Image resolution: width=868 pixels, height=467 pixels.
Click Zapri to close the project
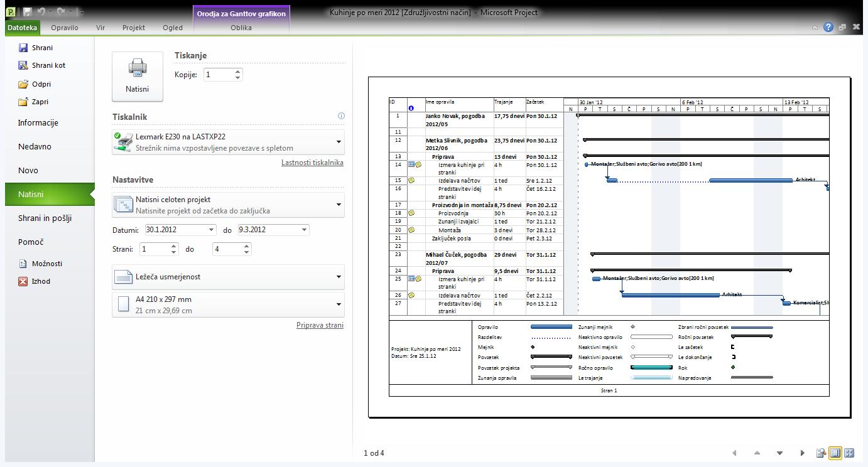coord(33,102)
